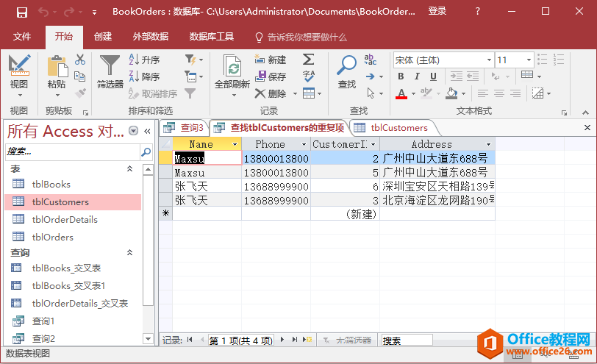597x364 pixels.
Task: Click the font color red A button
Action: tap(401, 93)
